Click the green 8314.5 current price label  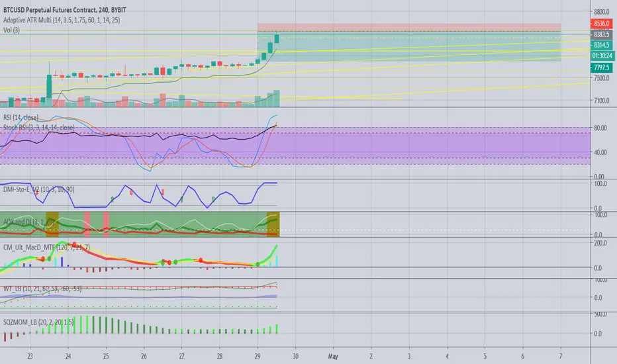(601, 45)
